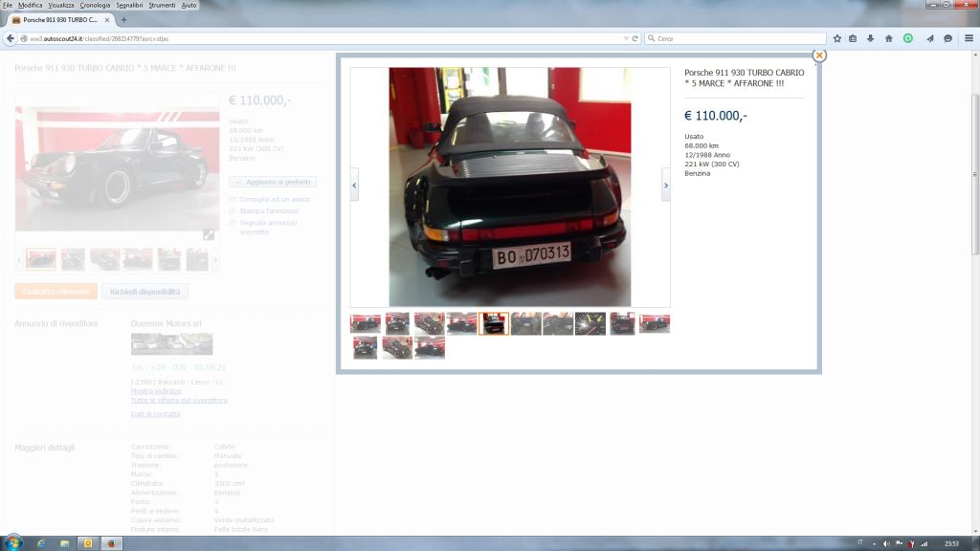
Task: Open the File menu
Action: pyautogui.click(x=8, y=5)
